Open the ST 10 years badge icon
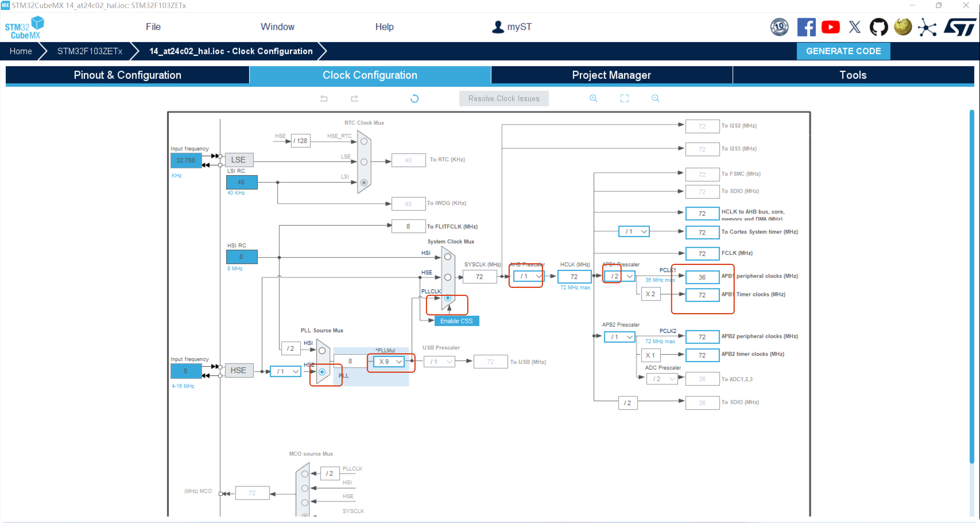The height and width of the screenshot is (523, 980). (x=779, y=27)
